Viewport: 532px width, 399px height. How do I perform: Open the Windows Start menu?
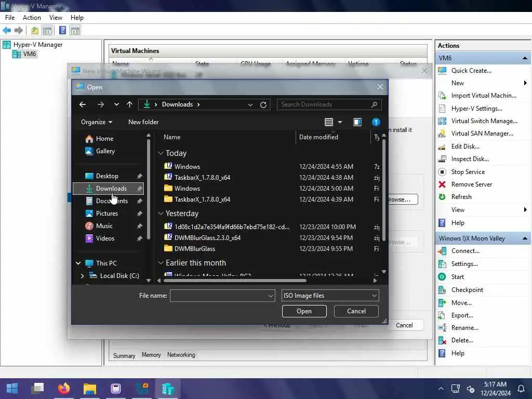click(12, 388)
